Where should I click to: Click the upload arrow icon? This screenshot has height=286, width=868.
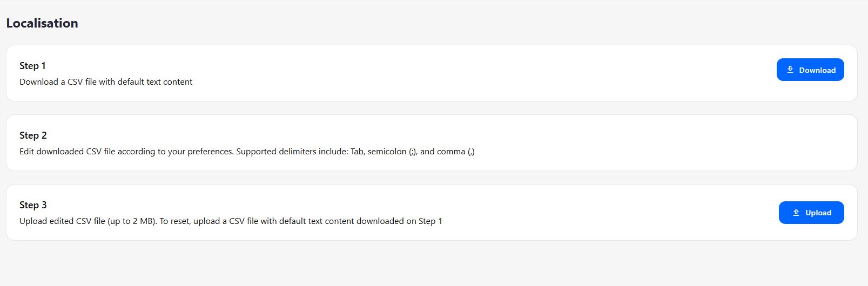tap(796, 213)
